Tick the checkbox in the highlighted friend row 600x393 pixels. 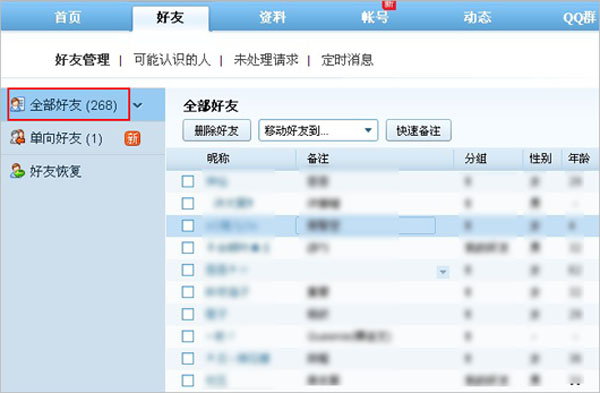(188, 226)
